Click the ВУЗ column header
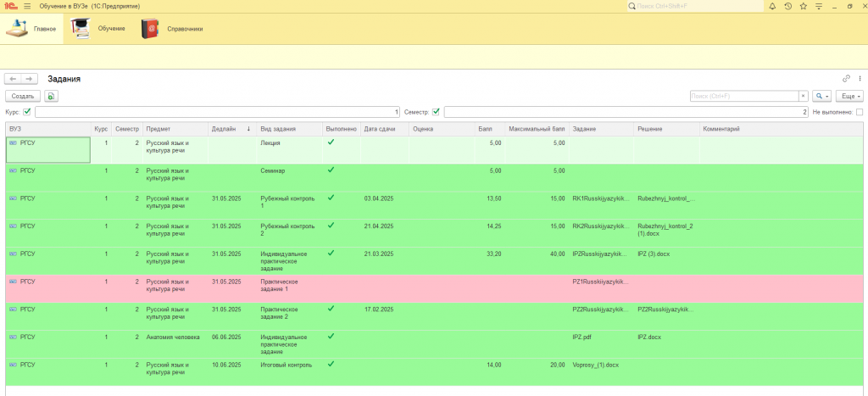Screen dimensions: 868x396 point(48,129)
